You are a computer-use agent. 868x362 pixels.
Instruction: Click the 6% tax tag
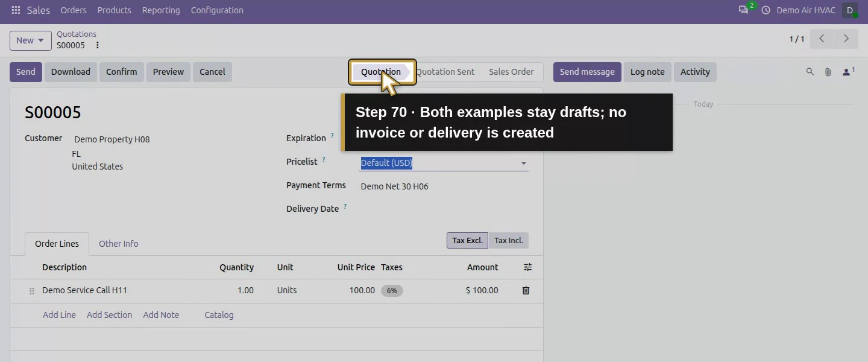click(392, 291)
